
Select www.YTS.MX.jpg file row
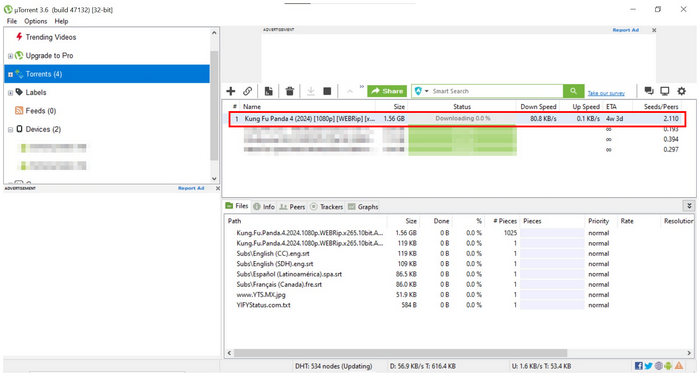(458, 295)
